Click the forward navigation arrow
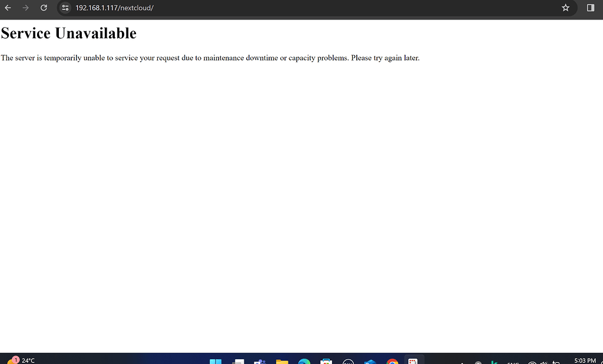Image resolution: width=603 pixels, height=364 pixels. (26, 8)
